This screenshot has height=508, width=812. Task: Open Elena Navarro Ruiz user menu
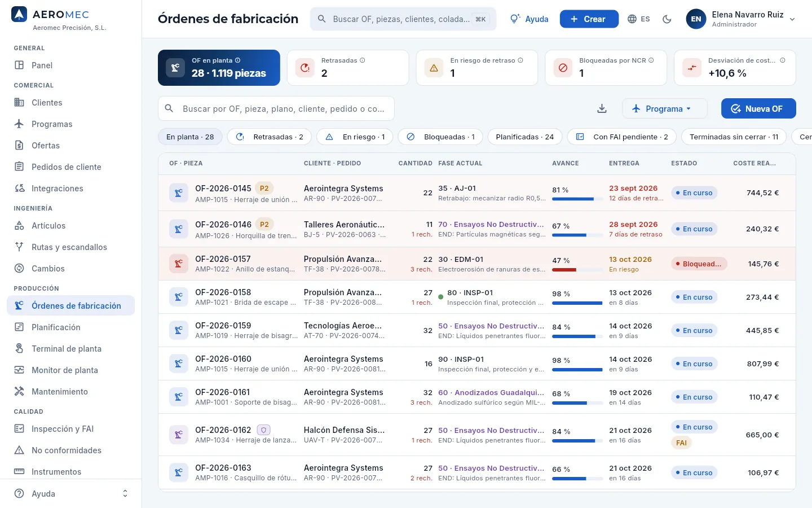[741, 19]
